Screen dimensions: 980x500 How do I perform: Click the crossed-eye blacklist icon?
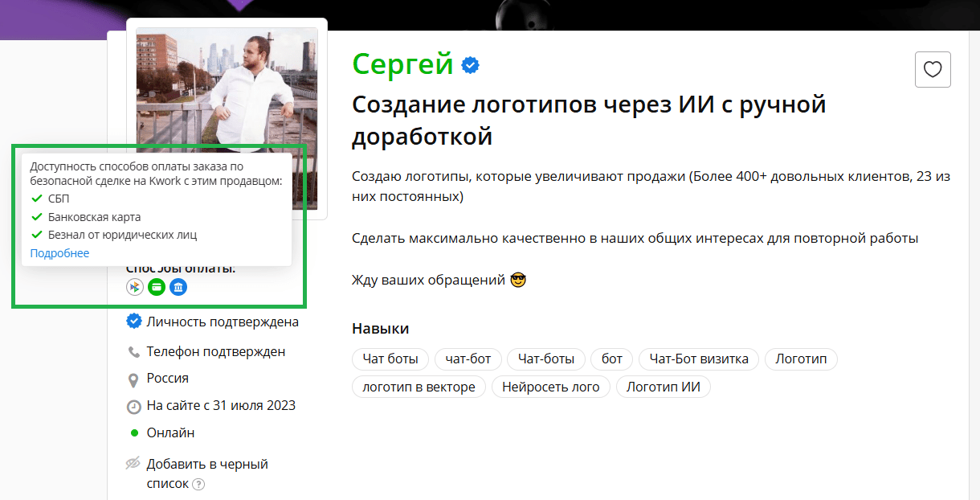click(x=133, y=464)
